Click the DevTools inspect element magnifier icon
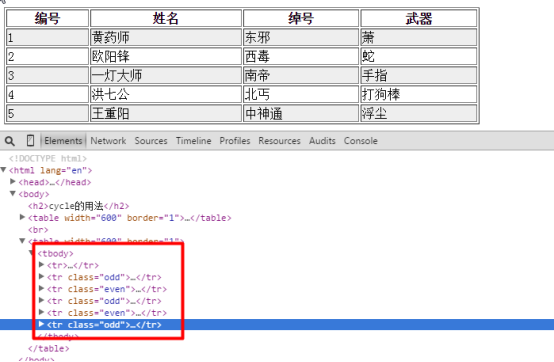 (10, 141)
